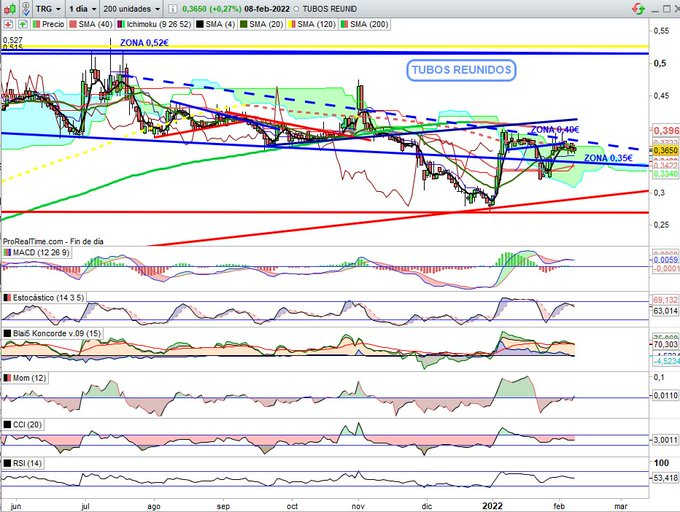The height and width of the screenshot is (512, 680).
Task: Open the RSI (14) panel label
Action: [23, 463]
